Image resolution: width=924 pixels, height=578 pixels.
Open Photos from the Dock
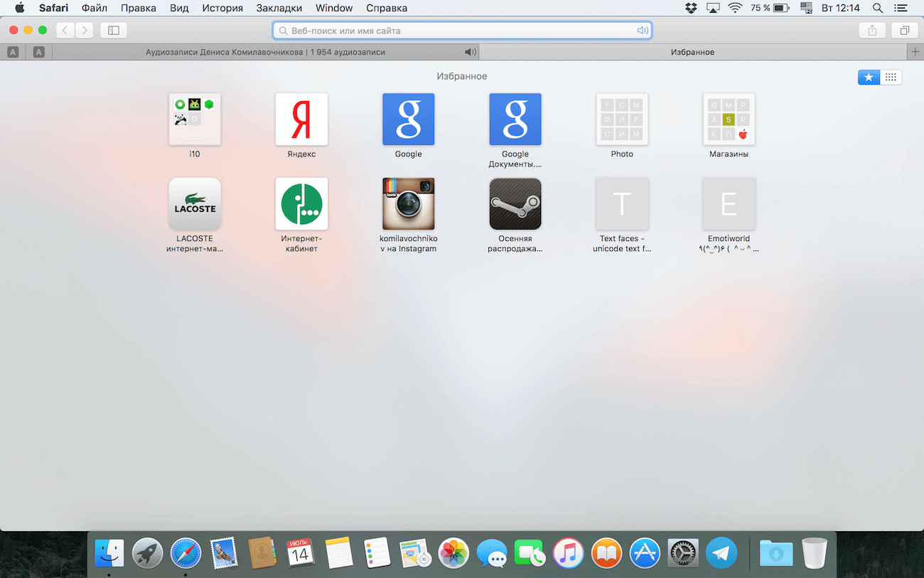453,552
